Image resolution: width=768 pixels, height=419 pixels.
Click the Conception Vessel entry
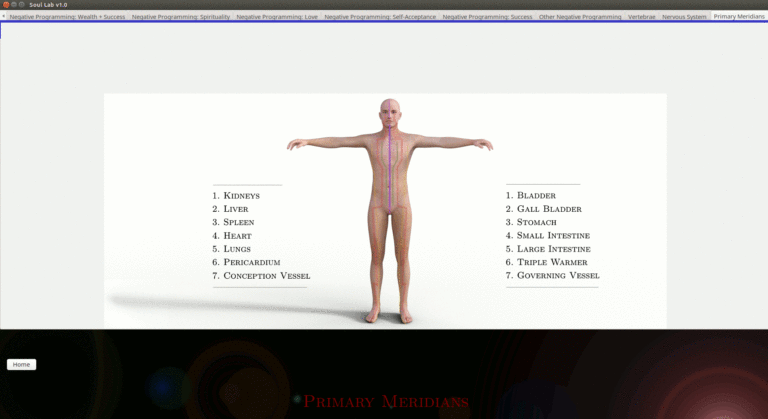pos(261,276)
